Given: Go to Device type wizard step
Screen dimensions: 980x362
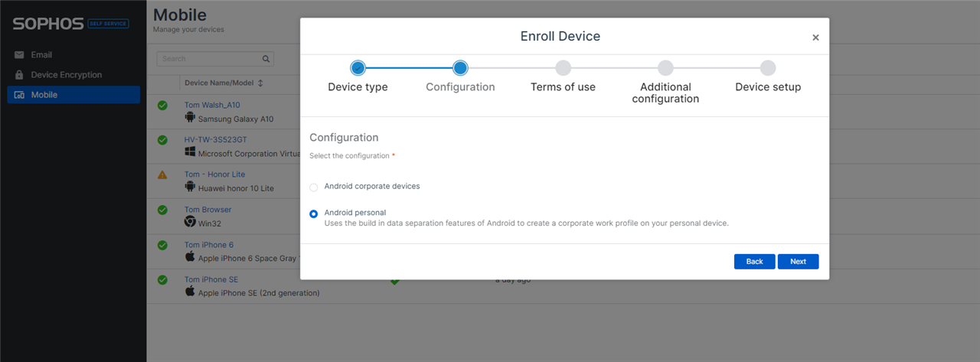Looking at the screenshot, I should tap(358, 77).
